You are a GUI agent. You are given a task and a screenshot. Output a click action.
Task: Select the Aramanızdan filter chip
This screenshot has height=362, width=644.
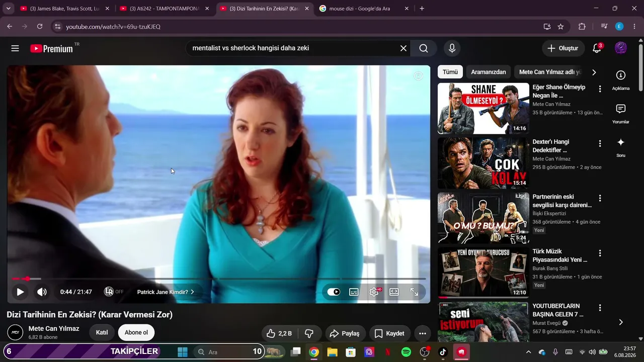pyautogui.click(x=489, y=72)
